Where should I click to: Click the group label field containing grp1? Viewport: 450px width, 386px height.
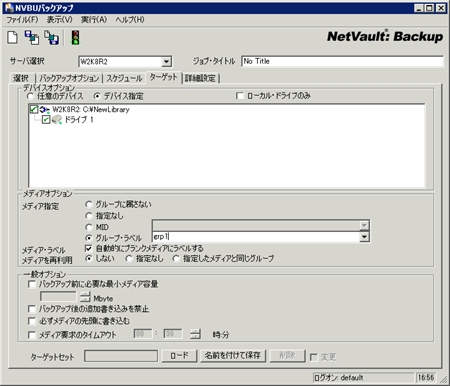[x=256, y=237]
